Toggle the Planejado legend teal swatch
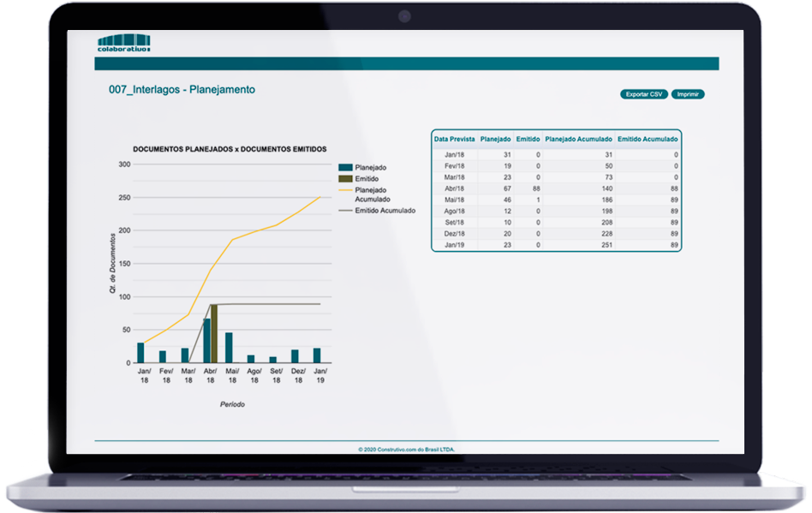This screenshot has width=812, height=513. 345,168
